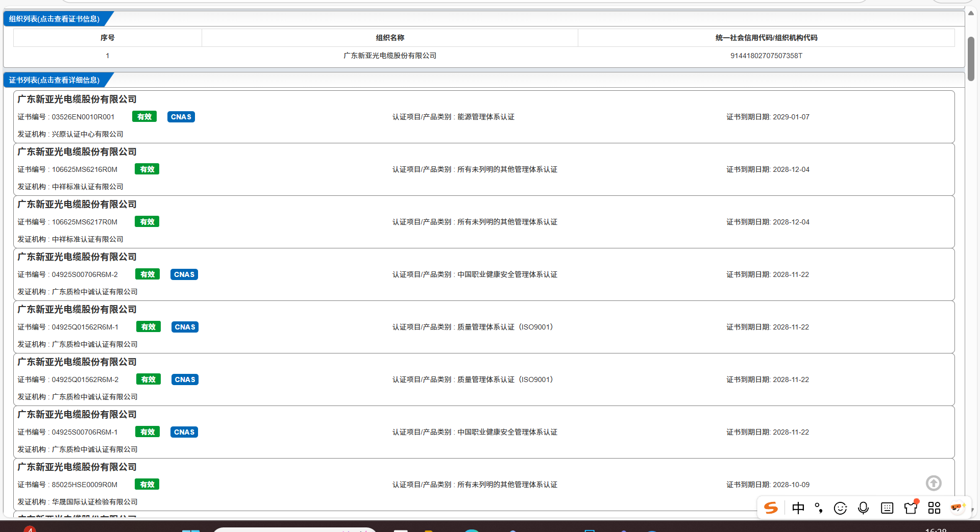
Task: Click the green 有效 badge for 04925S00706R6M-2
Action: [148, 274]
